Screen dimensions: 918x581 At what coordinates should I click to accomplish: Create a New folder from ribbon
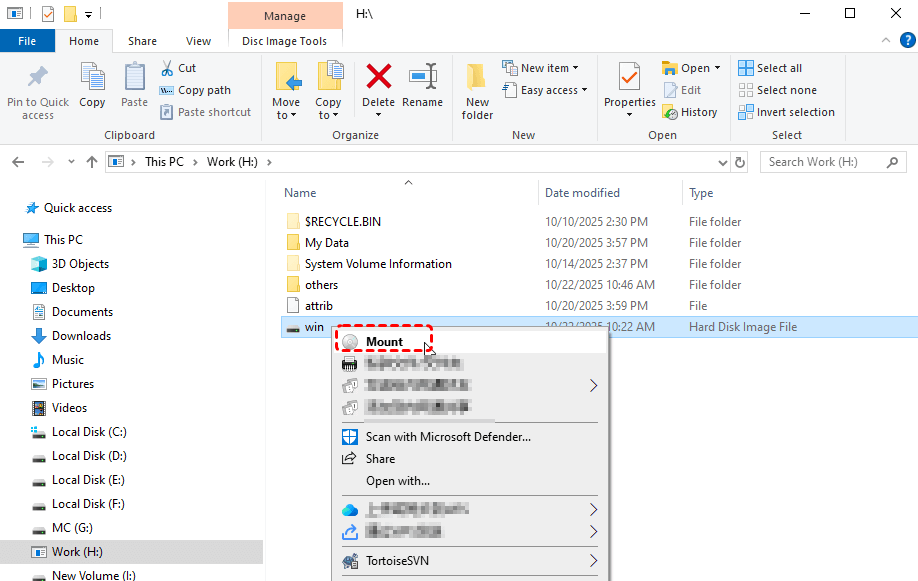(477, 90)
